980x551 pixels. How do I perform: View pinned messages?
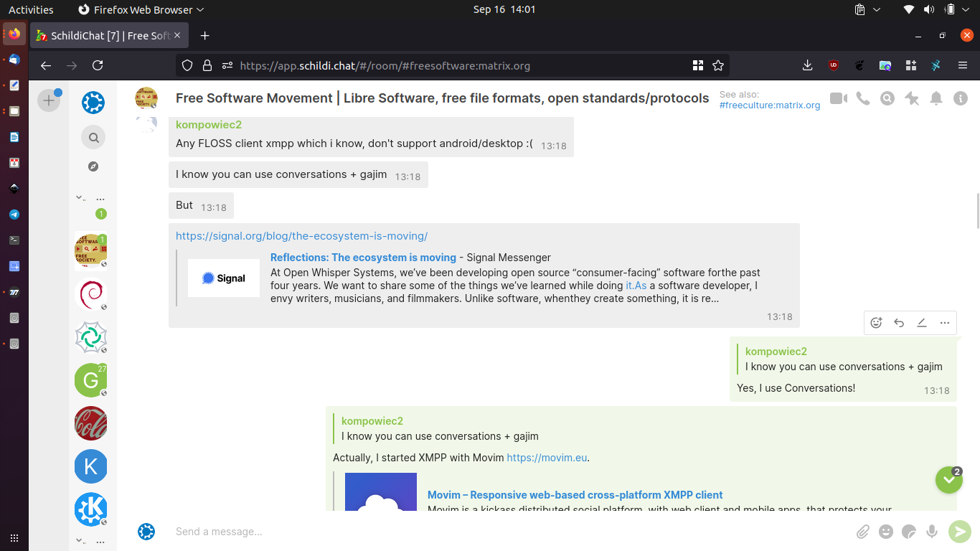911,98
